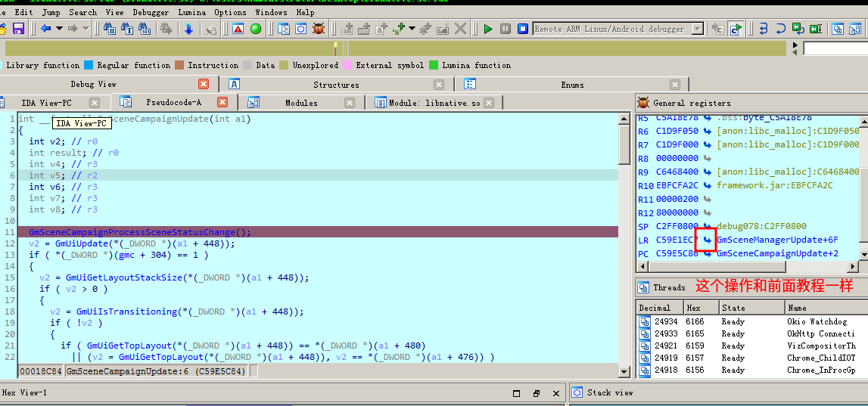Click the convert to CODE icon
Viewport: 868px width, 406px height.
(347, 29)
